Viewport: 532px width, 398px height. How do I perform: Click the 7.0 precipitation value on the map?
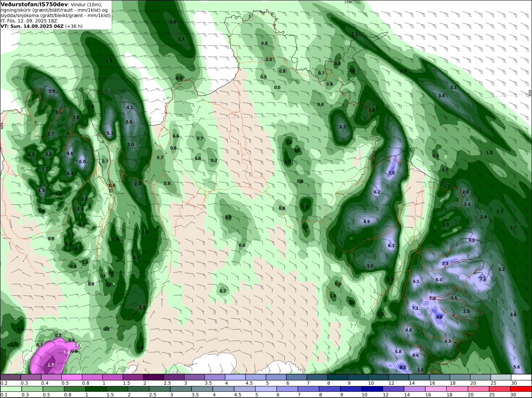click(x=432, y=298)
